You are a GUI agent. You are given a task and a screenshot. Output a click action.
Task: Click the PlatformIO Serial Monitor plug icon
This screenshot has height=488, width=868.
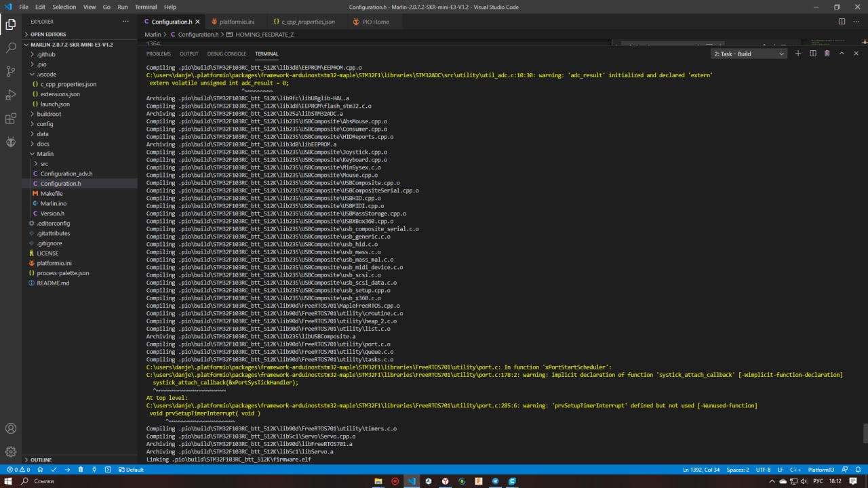click(x=94, y=469)
